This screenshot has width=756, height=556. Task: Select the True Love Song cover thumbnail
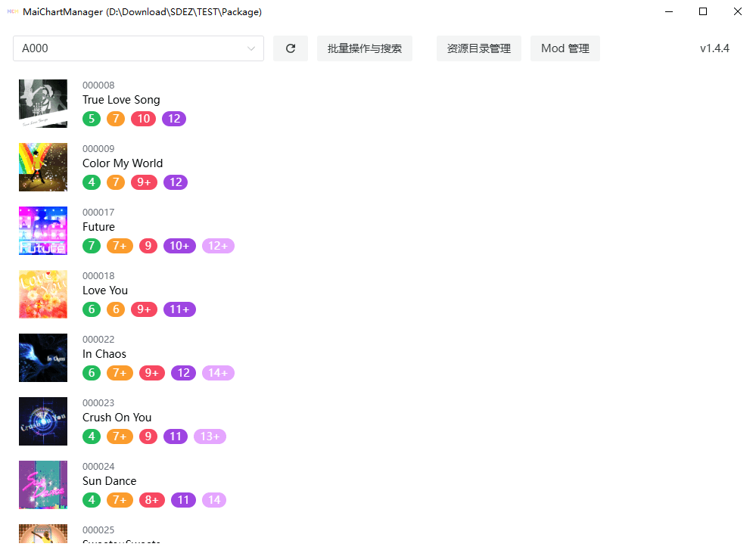point(43,104)
